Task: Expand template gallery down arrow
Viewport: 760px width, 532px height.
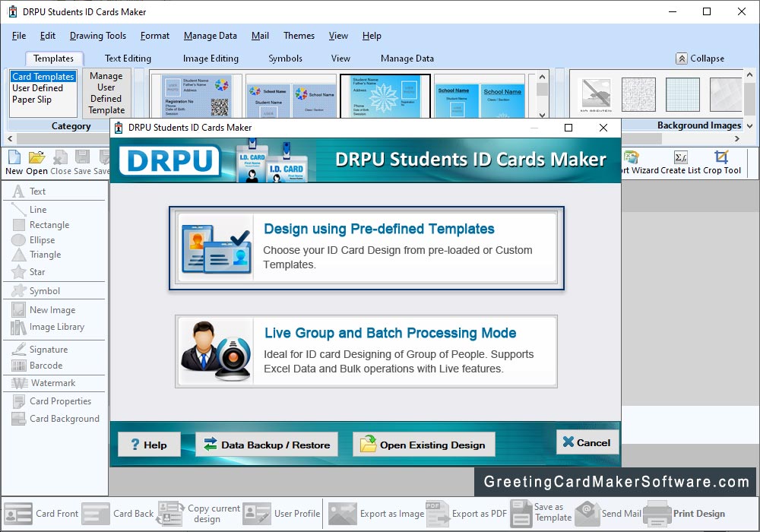Action: [543, 115]
